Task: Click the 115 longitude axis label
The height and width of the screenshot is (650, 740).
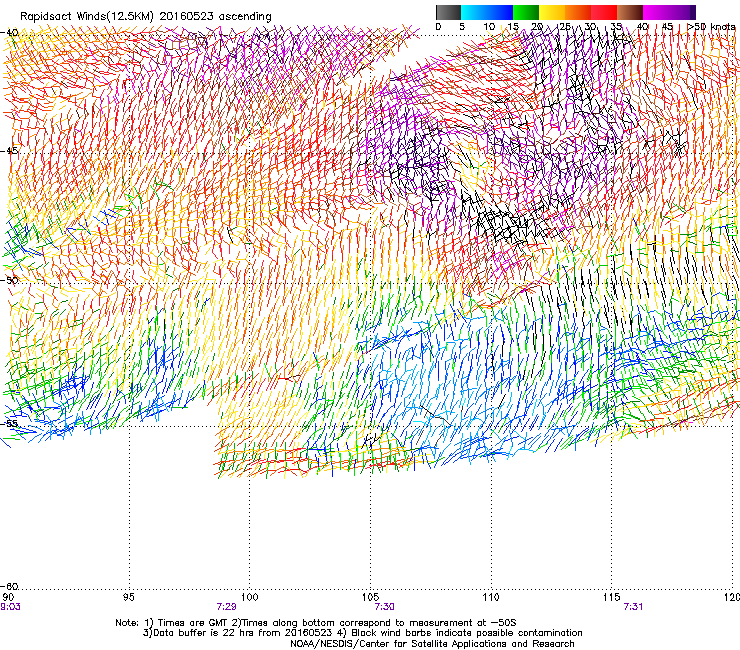Action: (x=612, y=598)
